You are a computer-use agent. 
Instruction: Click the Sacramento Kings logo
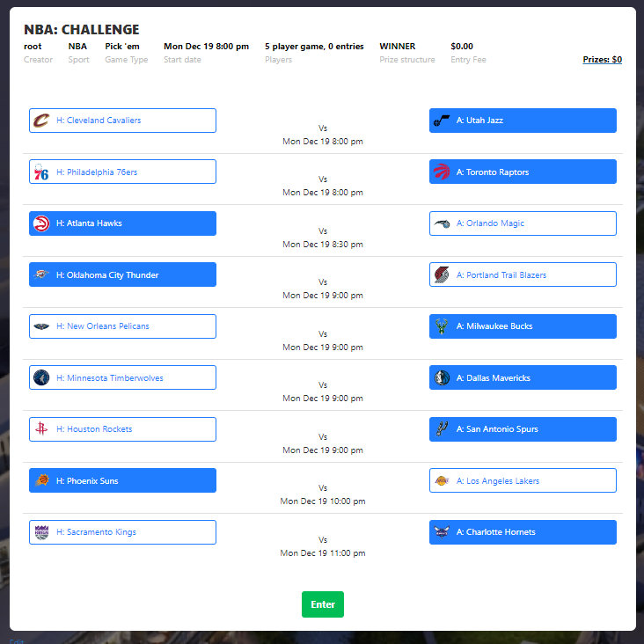[41, 532]
